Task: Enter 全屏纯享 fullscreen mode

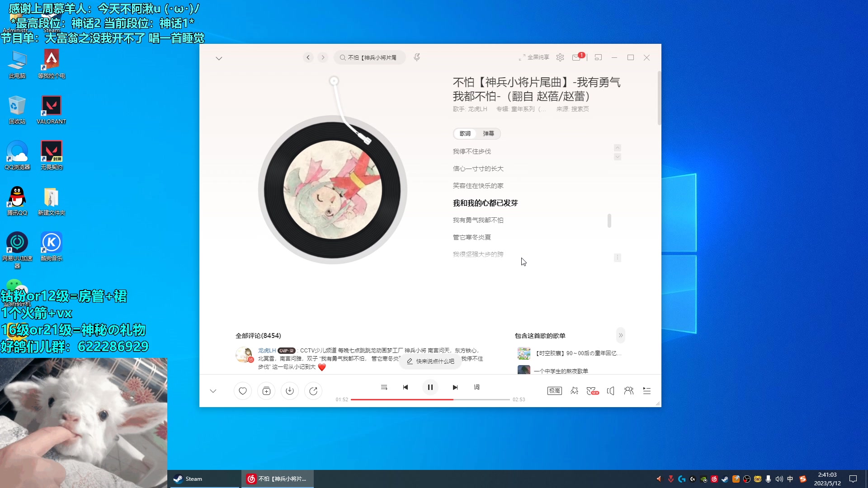Action: (534, 57)
